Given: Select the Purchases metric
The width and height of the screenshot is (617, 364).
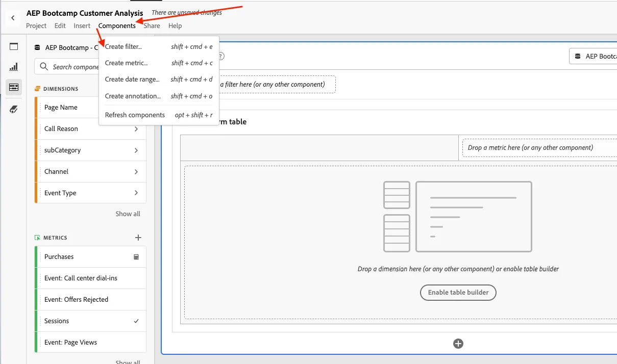Looking at the screenshot, I should click(90, 257).
